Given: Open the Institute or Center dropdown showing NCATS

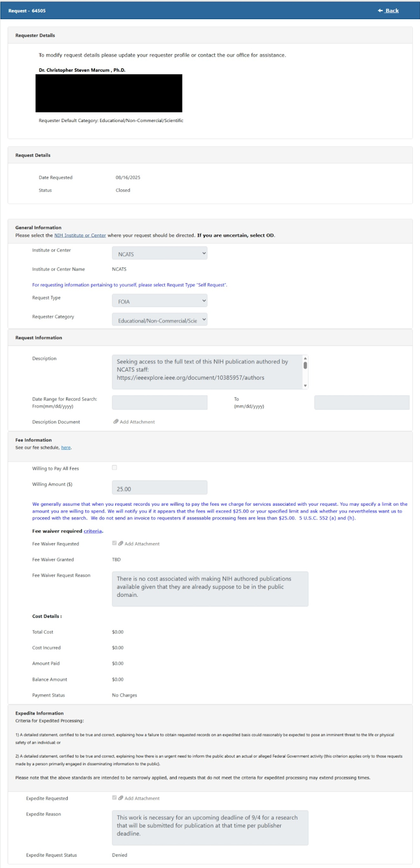Looking at the screenshot, I should click(159, 253).
